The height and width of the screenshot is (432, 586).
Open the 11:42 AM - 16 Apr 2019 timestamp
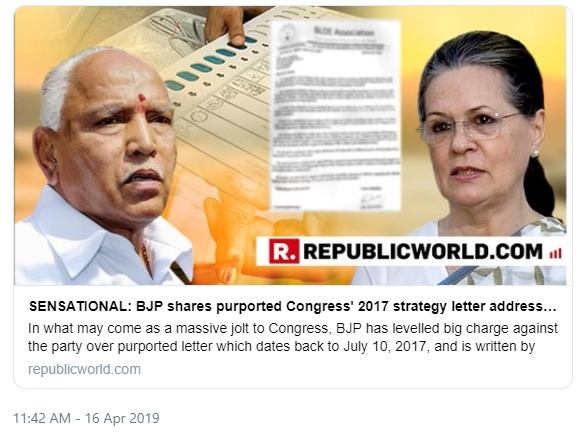(x=86, y=418)
